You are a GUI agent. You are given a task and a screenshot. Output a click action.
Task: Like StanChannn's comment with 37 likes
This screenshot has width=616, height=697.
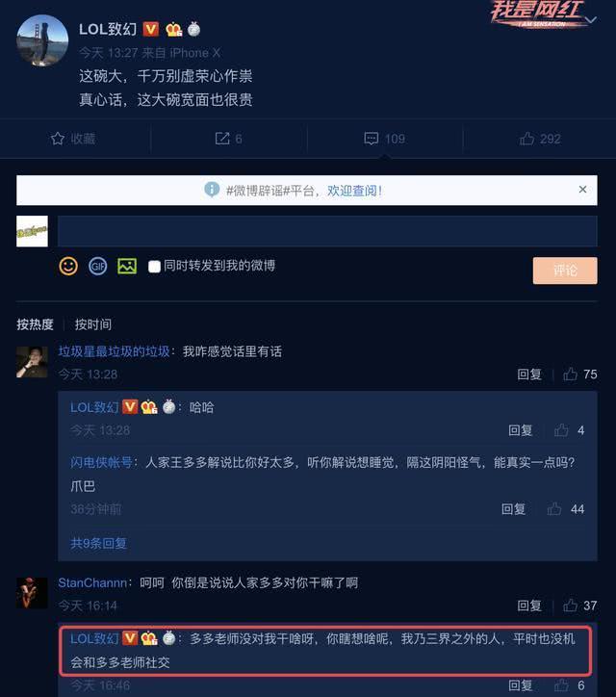(570, 606)
